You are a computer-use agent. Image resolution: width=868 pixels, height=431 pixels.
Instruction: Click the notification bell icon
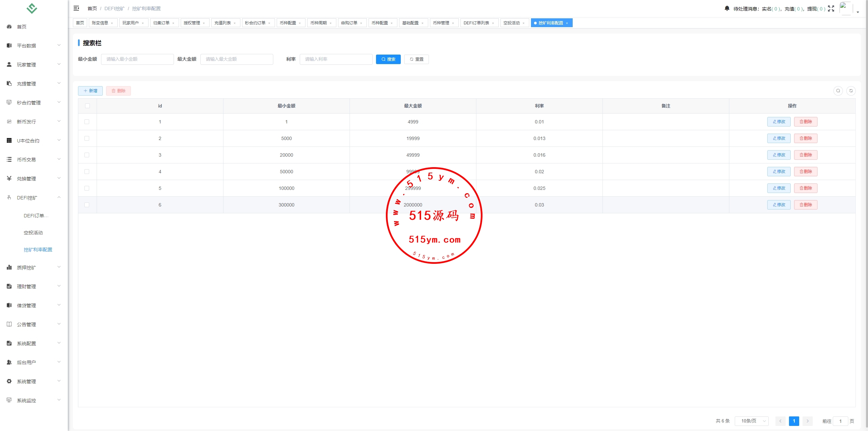pyautogui.click(x=727, y=8)
